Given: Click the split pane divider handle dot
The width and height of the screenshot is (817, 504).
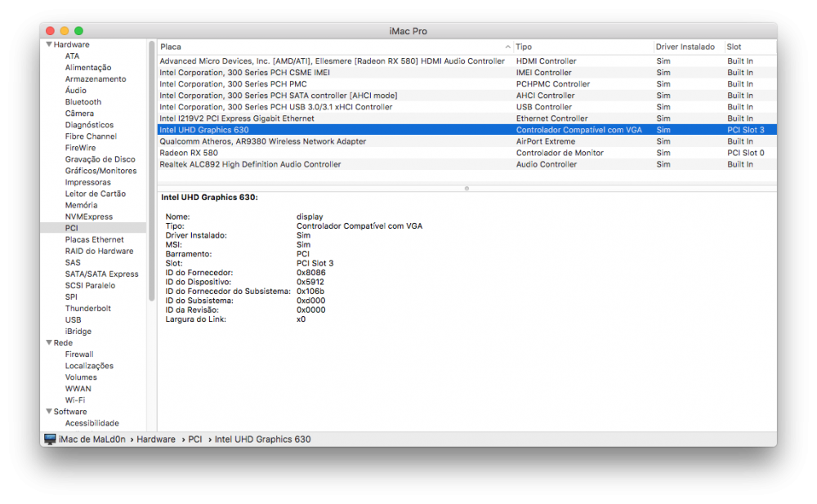Looking at the screenshot, I should (467, 188).
